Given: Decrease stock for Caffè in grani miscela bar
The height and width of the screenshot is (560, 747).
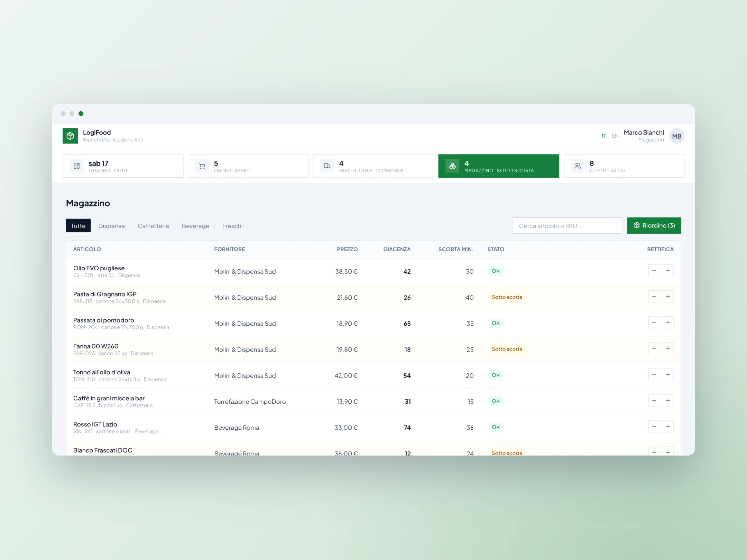Looking at the screenshot, I should 654,401.
